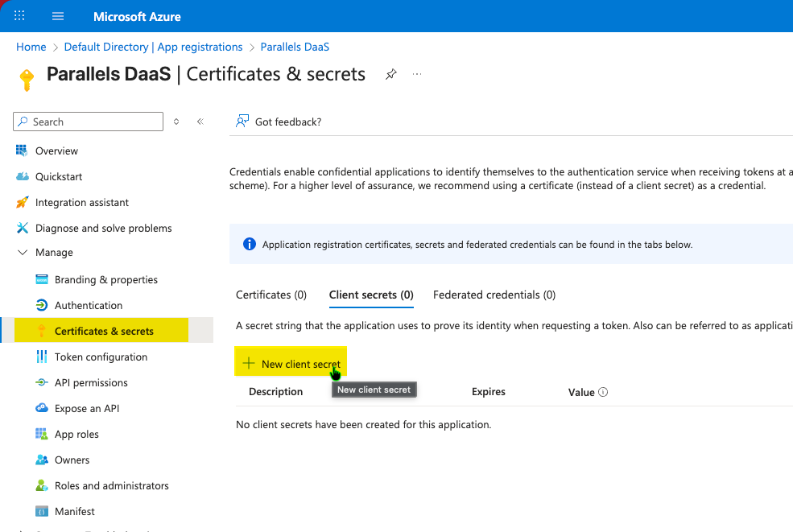The image size is (793, 532).
Task: Open Diagnose and solve problems
Action: [103, 228]
